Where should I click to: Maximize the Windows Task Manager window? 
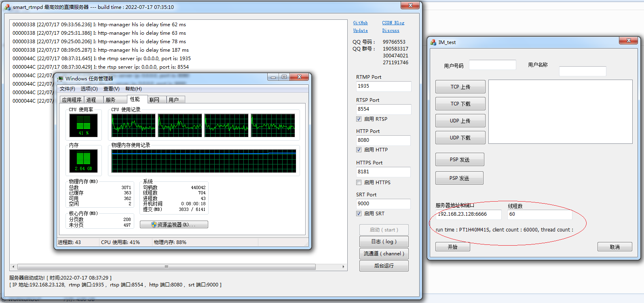coord(284,77)
